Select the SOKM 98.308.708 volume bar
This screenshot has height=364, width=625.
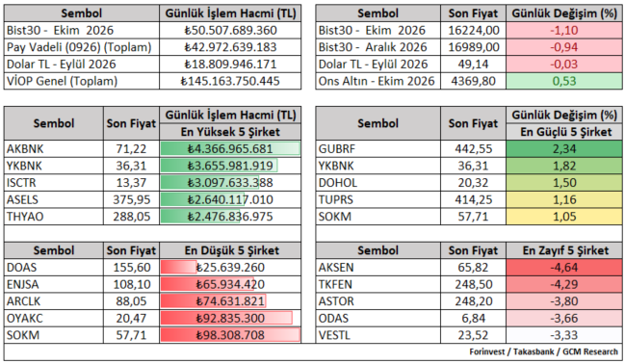pyautogui.click(x=230, y=335)
